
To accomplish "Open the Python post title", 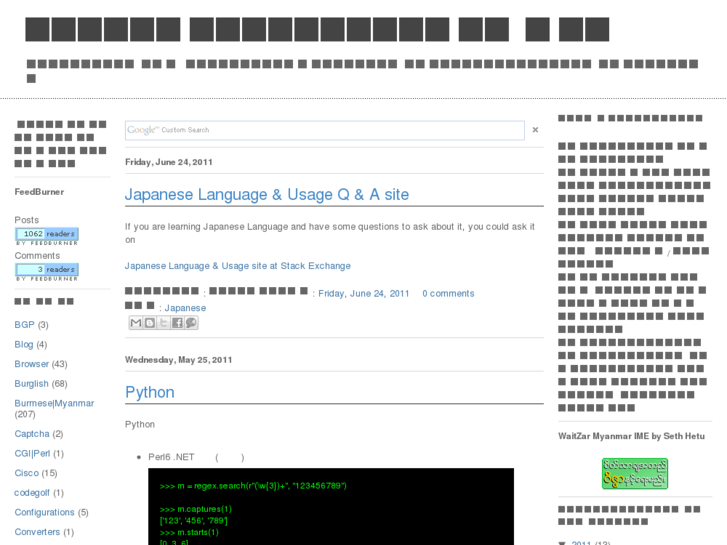I will [x=150, y=392].
